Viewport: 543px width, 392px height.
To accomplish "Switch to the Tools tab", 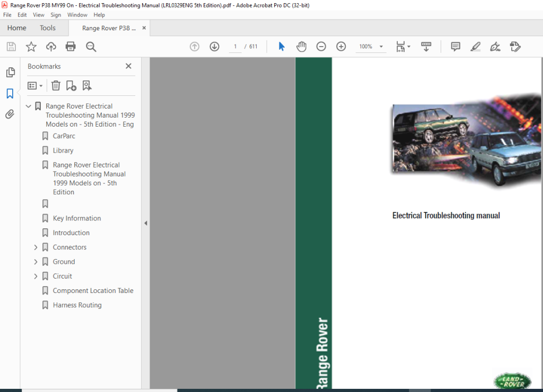I will 47,28.
